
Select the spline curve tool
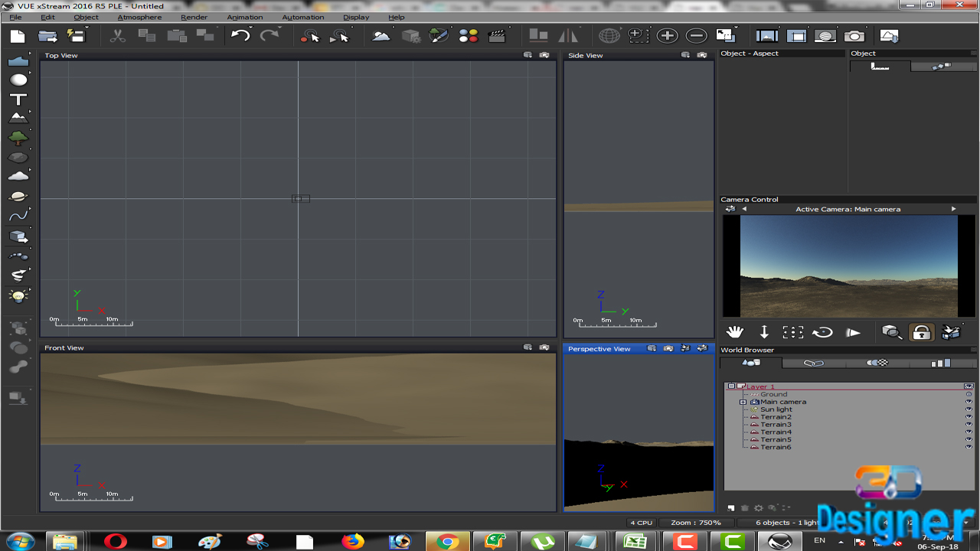point(18,216)
